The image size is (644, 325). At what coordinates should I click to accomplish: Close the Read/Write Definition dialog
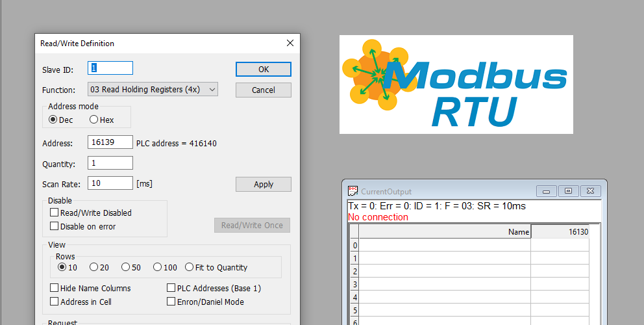290,43
